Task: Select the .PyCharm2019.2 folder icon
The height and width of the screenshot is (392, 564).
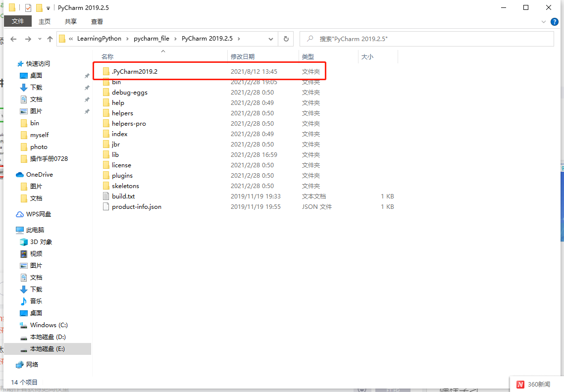Action: click(106, 72)
